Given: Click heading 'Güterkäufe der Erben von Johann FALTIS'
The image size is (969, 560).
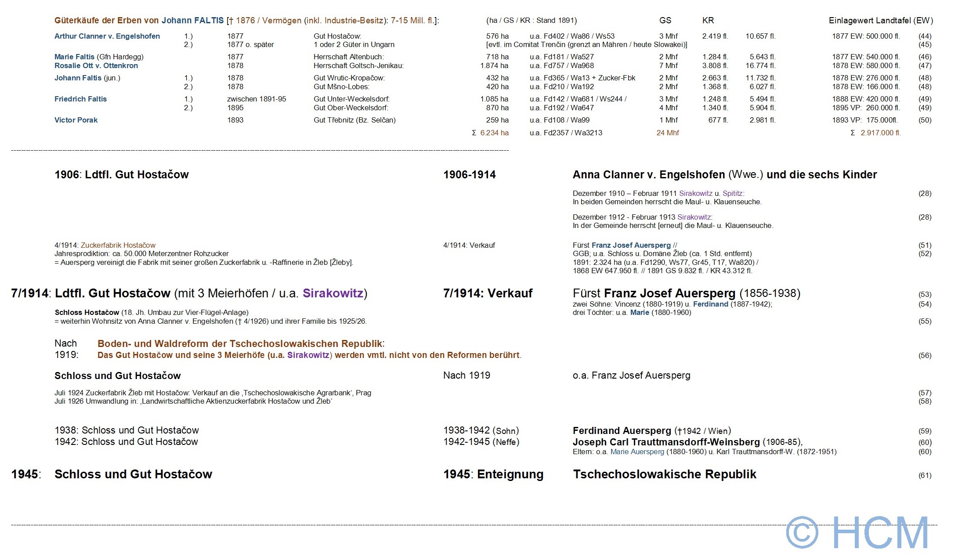Looking at the screenshot, I should click(139, 21).
